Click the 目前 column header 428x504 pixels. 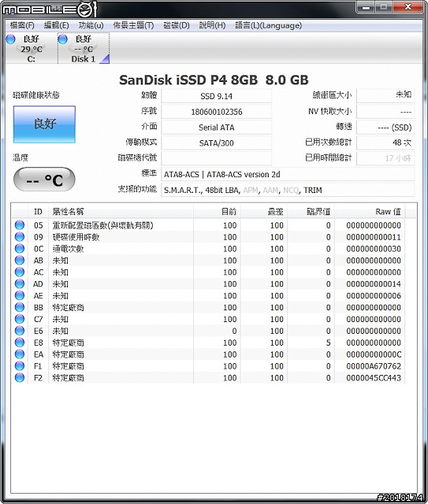217,212
